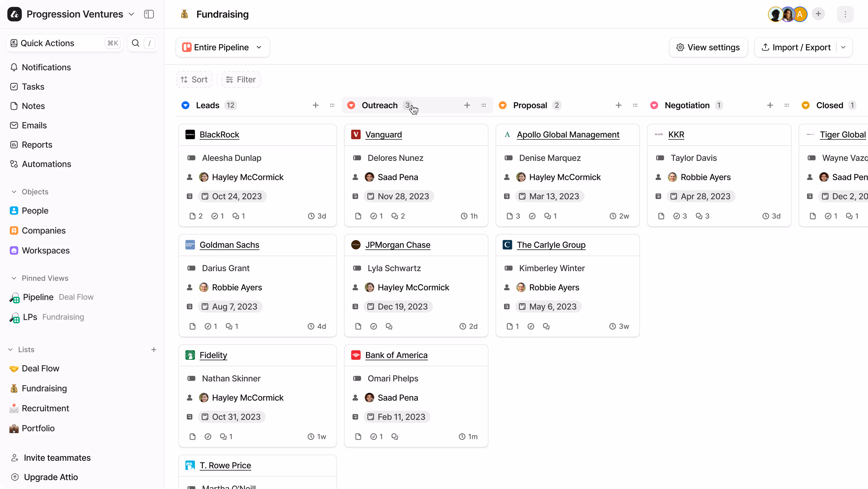The width and height of the screenshot is (868, 489).
Task: Click Invite teammates at the bottom
Action: click(x=57, y=458)
